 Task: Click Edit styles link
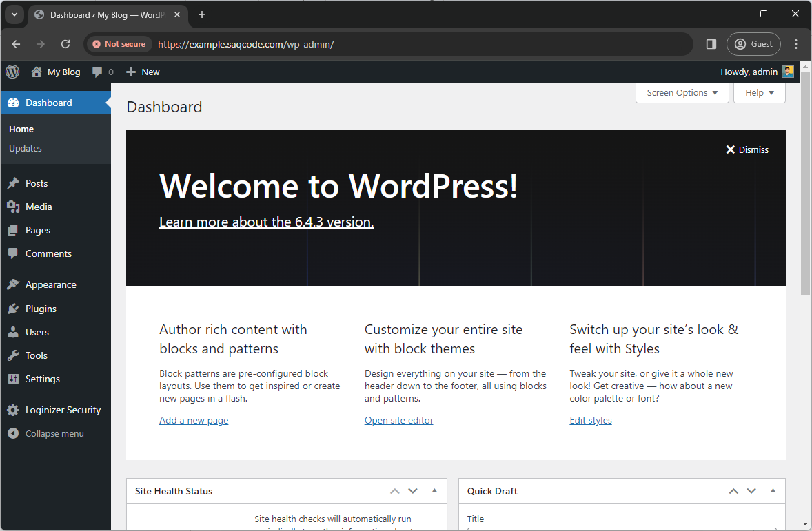click(590, 420)
